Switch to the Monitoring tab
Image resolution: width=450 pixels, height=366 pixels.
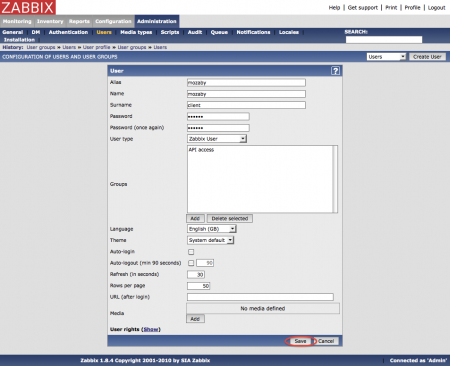[x=17, y=21]
